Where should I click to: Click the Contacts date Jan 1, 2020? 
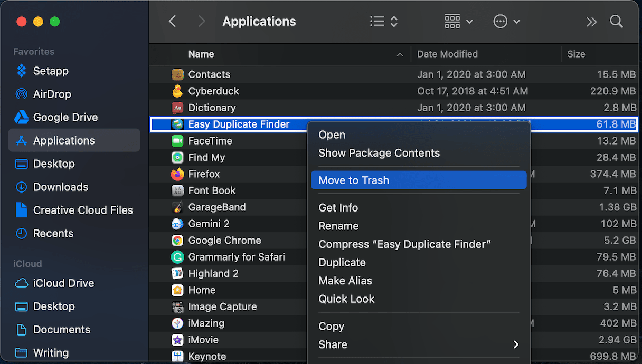pyautogui.click(x=471, y=74)
